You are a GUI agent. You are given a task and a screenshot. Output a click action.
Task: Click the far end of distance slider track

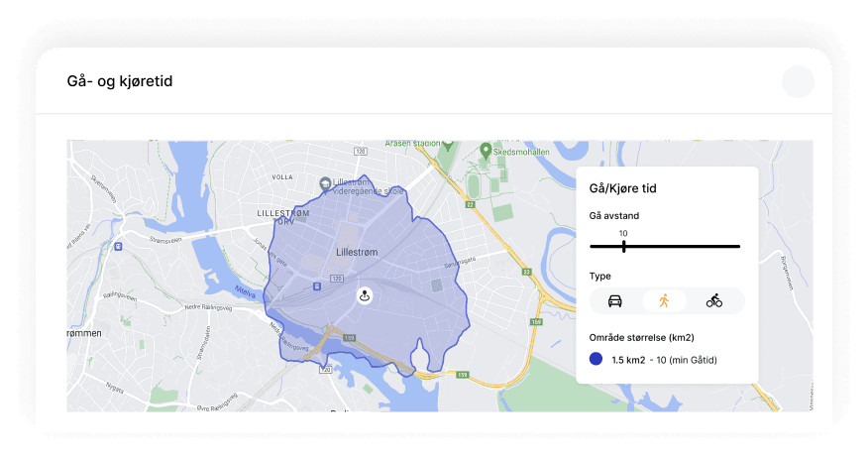(x=738, y=247)
